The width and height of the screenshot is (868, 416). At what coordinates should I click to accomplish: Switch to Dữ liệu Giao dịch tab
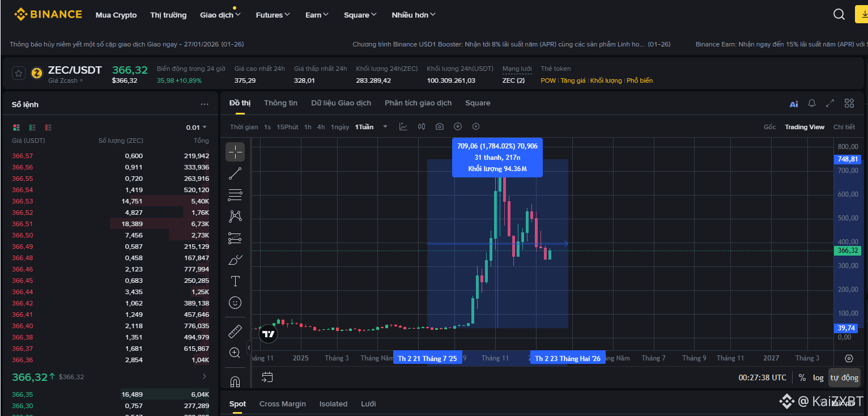point(341,103)
